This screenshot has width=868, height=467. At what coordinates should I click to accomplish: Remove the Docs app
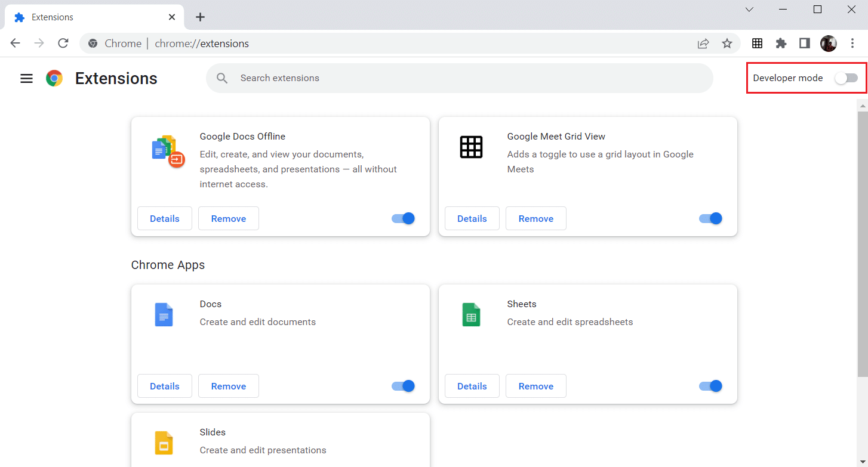click(229, 386)
